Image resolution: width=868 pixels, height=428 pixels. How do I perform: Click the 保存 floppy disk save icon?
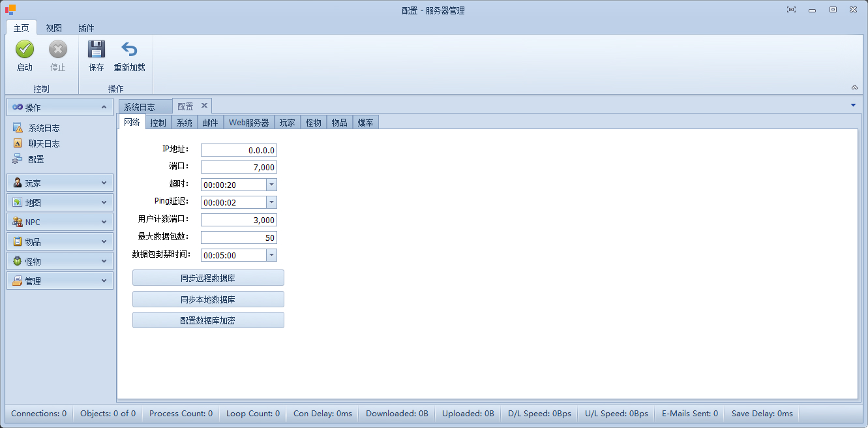(x=97, y=50)
